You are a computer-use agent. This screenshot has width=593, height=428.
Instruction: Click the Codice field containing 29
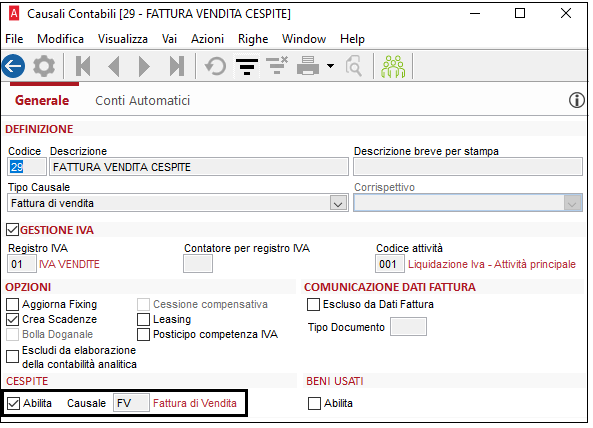point(26,167)
